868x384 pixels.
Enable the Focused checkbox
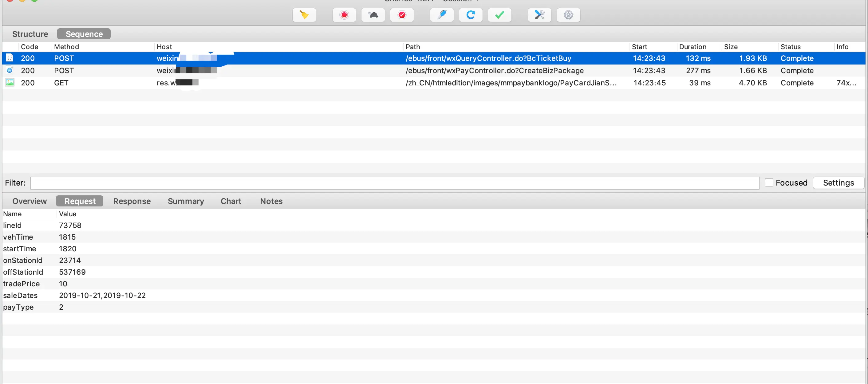[769, 182]
